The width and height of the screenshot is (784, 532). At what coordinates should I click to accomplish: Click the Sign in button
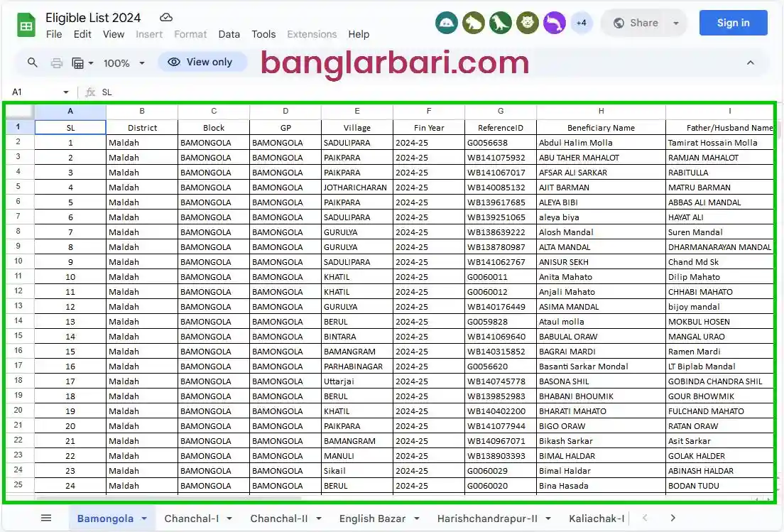(733, 22)
